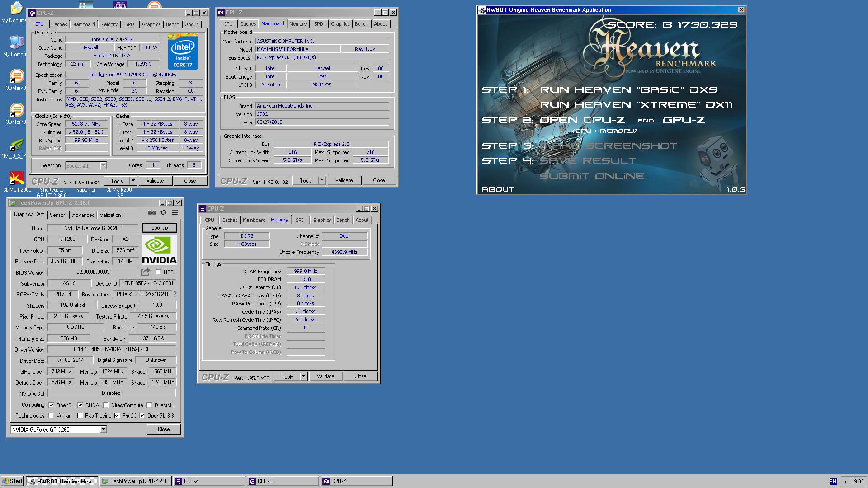Click the Heaven benchmark window close icon
Image resolution: width=868 pixels, height=488 pixels.
point(741,9)
